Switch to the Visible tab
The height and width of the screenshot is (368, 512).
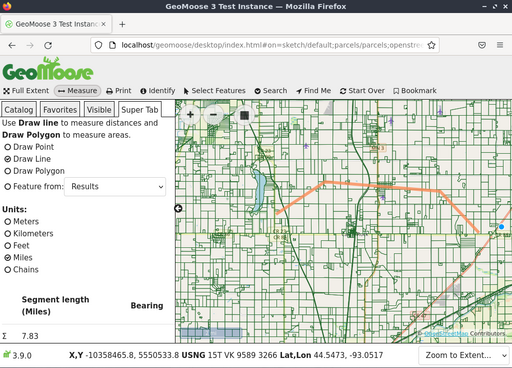[x=99, y=110]
